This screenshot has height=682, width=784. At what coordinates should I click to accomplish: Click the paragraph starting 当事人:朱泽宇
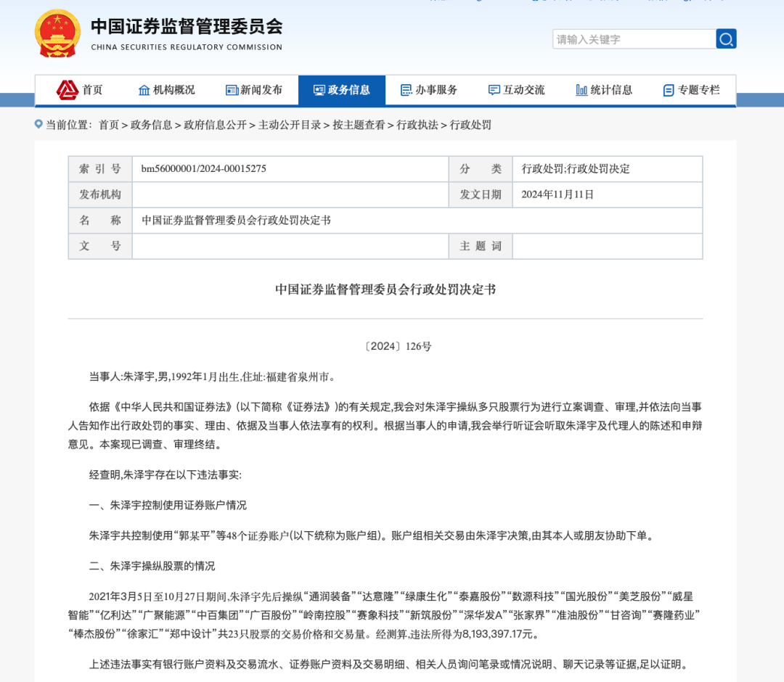pos(213,377)
